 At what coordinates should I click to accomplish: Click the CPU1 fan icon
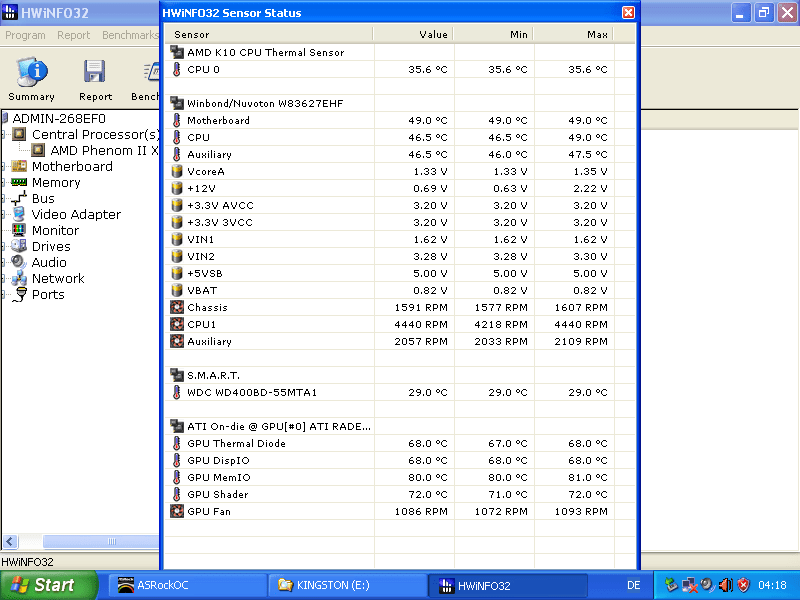coord(177,324)
